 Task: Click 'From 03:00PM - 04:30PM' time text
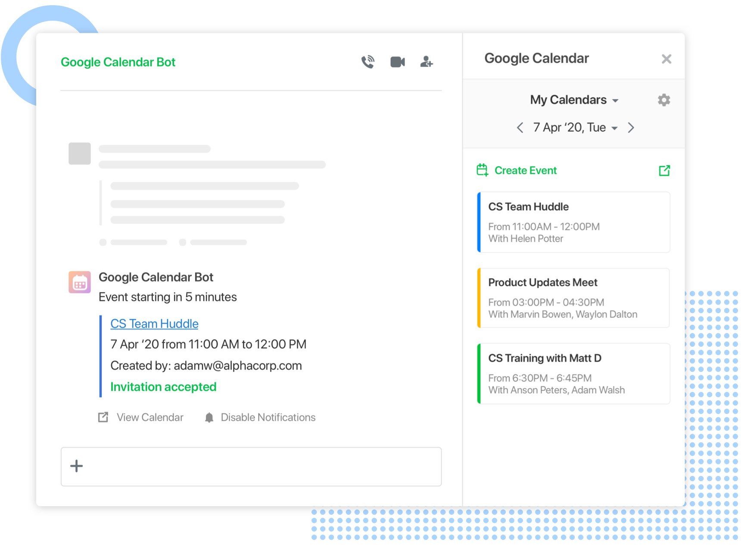coord(546,302)
